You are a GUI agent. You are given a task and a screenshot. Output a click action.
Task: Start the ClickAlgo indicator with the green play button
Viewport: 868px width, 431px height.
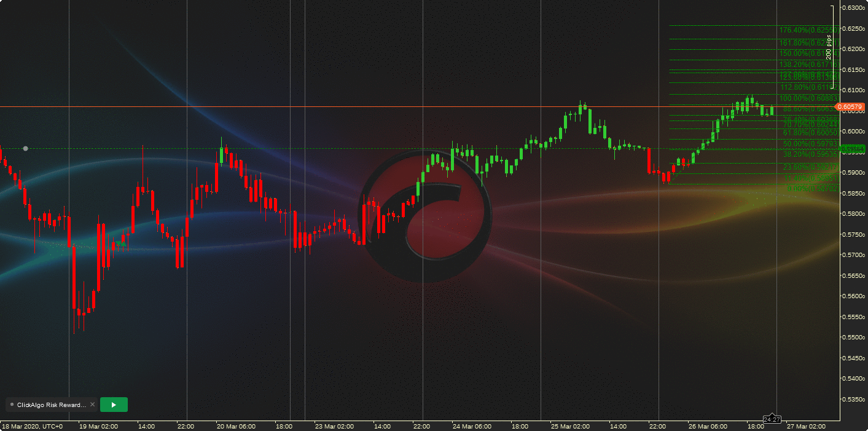tap(114, 405)
